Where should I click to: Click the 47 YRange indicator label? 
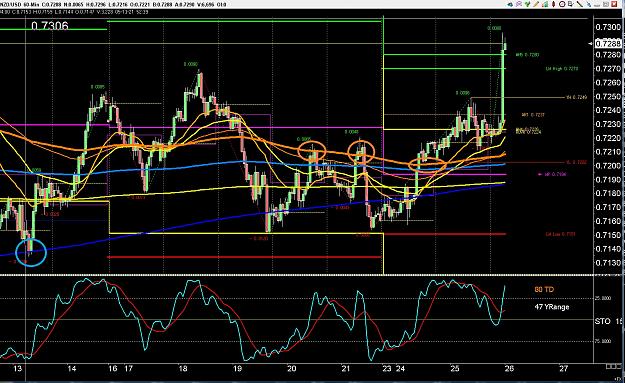point(552,307)
